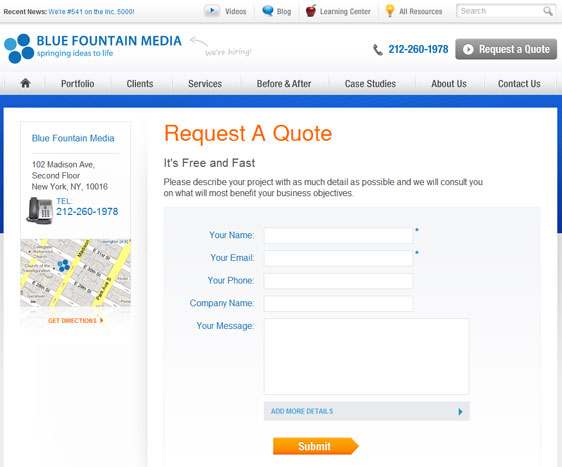Click the BLUE FOUNTAIN MEDIA logo text
Viewport: 562px width, 467px height.
coord(109,41)
